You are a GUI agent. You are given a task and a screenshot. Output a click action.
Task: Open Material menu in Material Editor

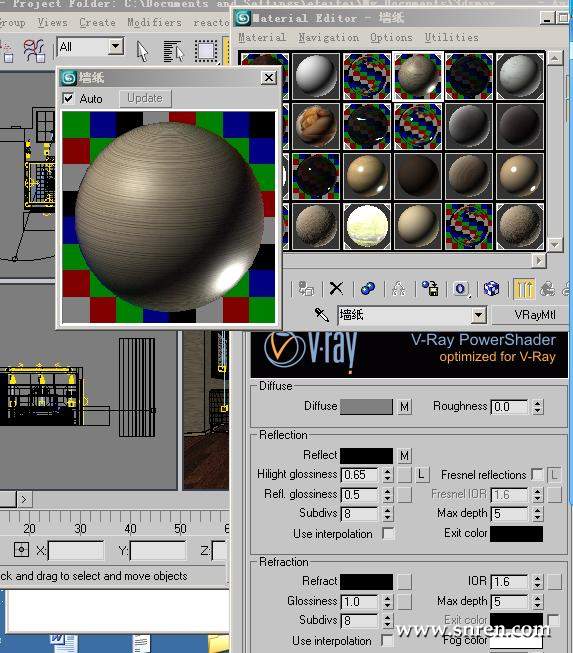point(262,37)
